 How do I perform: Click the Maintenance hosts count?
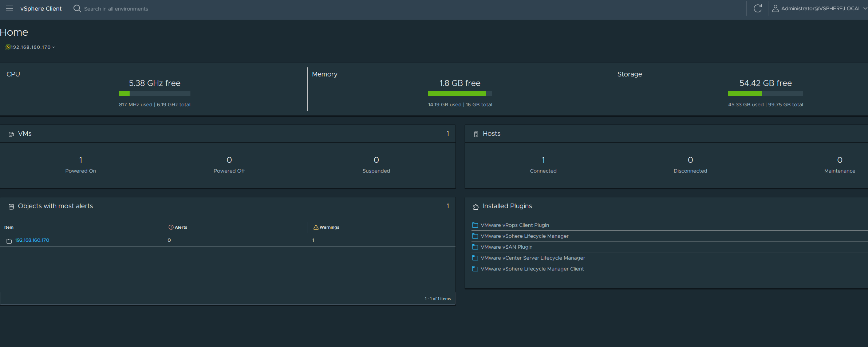[x=840, y=160]
